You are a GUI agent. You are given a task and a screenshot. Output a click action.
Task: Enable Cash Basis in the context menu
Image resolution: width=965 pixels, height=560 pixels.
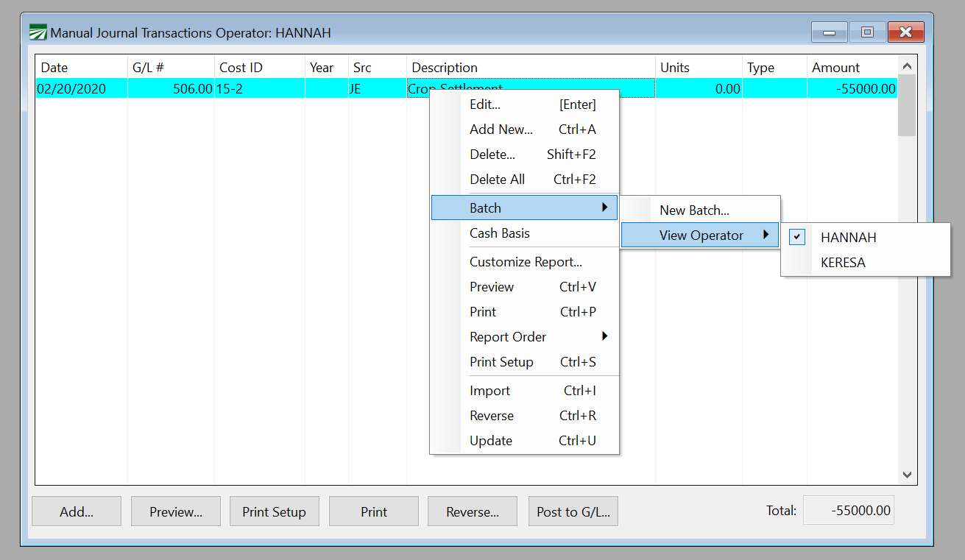pyautogui.click(x=501, y=233)
